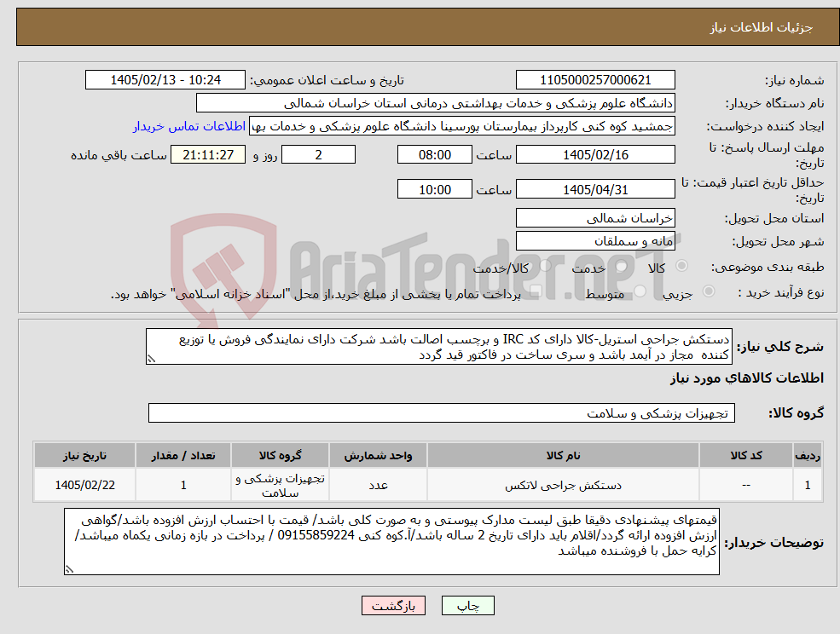Click the price validity time 10:00
Viewport: 840px width, 634px height.
point(434,189)
